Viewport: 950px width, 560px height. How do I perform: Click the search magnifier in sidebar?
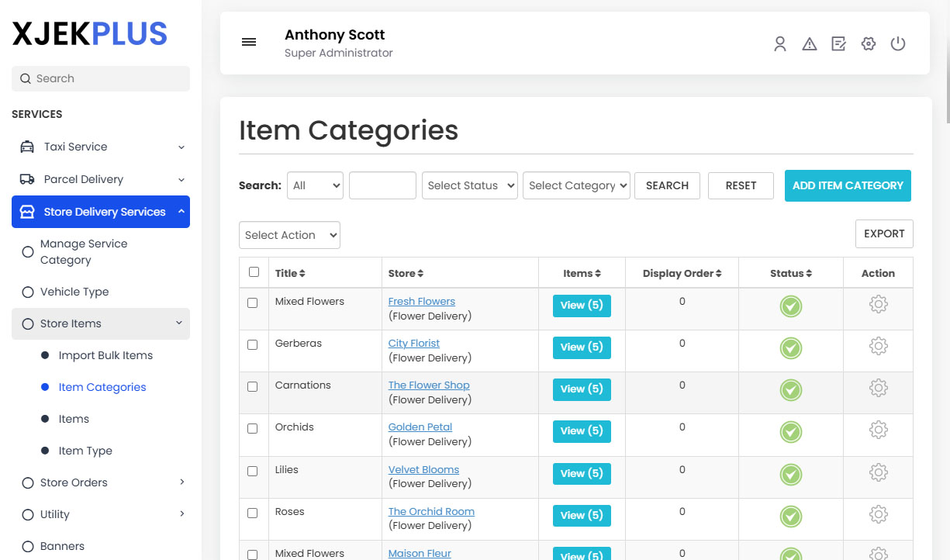tap(24, 78)
